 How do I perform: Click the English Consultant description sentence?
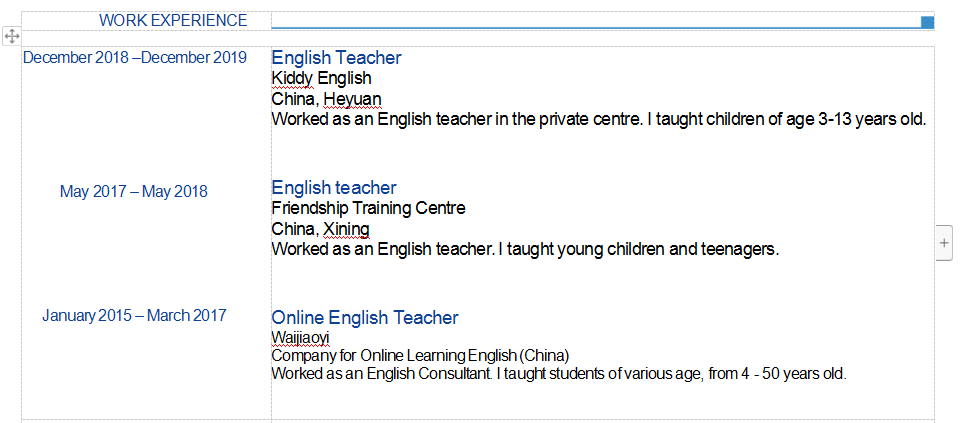pyautogui.click(x=559, y=374)
